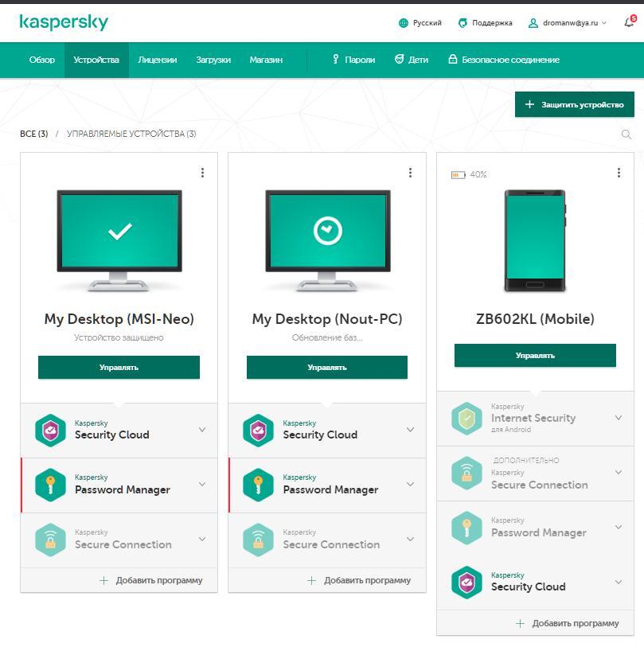This screenshot has width=644, height=647.
Task: Click the MSI-Neo monitor image
Action: pyautogui.click(x=119, y=240)
